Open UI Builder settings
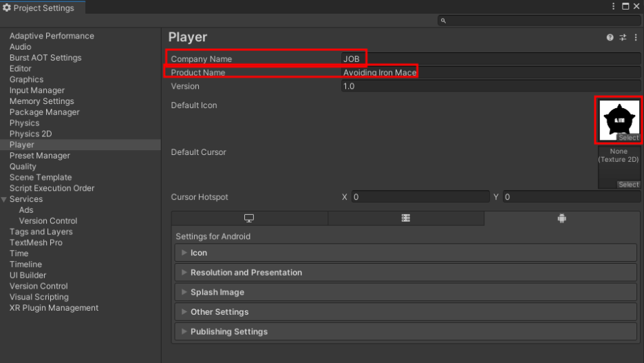 click(x=28, y=276)
